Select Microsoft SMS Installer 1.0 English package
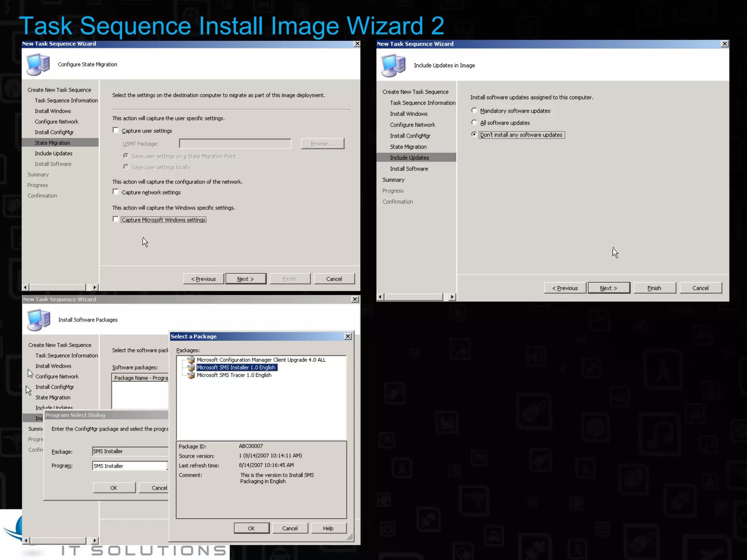Screen dimensions: 747x560 (x=237, y=367)
